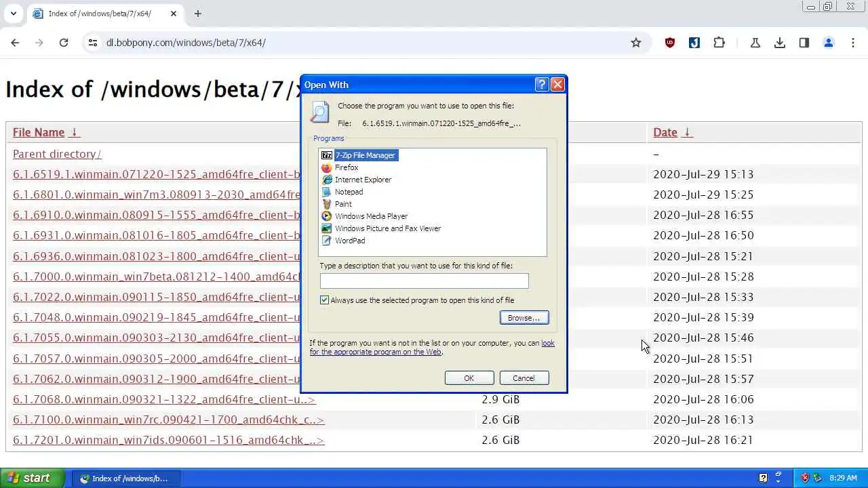Click OK in Open With dialog
868x488 pixels.
pyautogui.click(x=469, y=378)
